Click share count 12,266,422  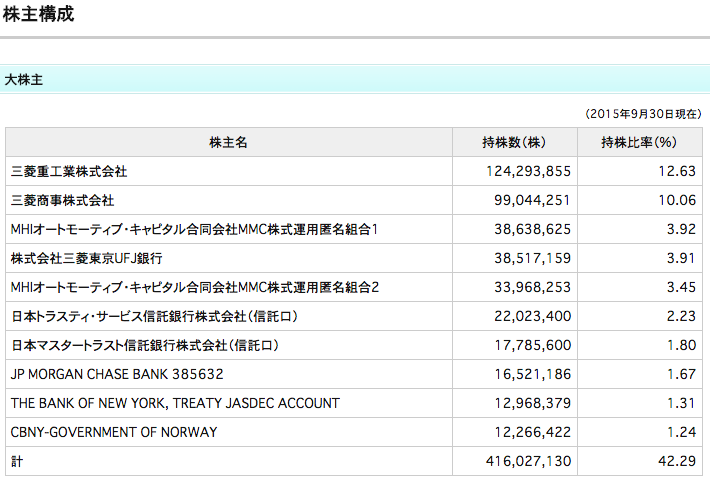pos(532,432)
